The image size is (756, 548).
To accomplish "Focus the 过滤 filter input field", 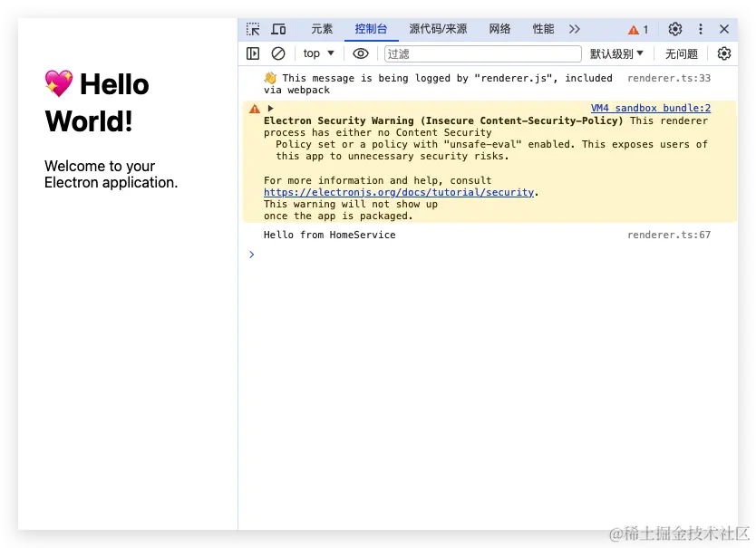I will (x=482, y=53).
